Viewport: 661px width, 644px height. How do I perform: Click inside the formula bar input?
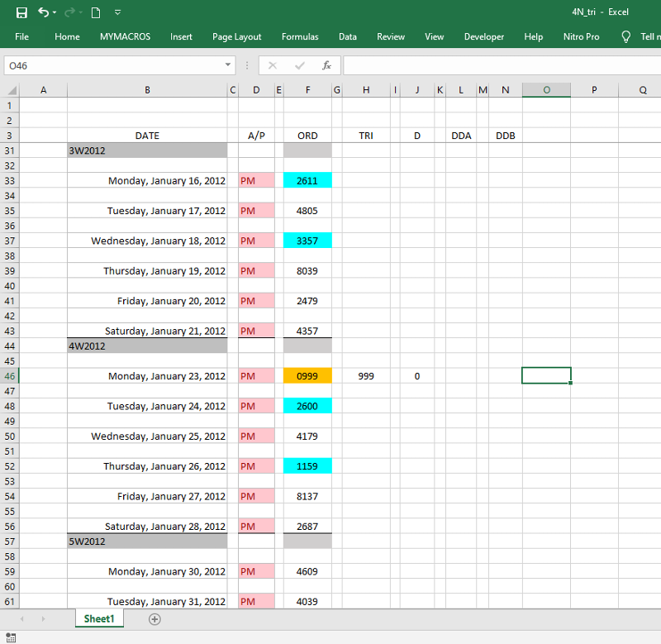click(496, 65)
